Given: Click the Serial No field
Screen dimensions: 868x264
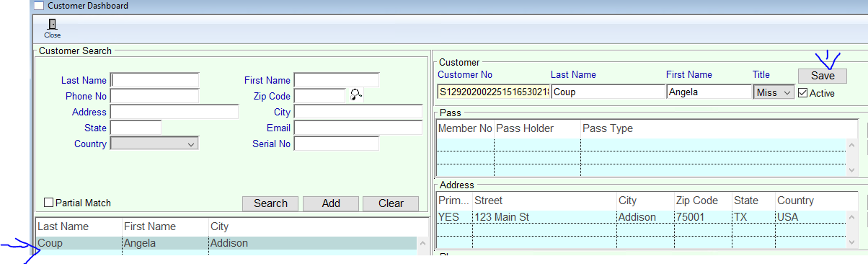Looking at the screenshot, I should (x=336, y=144).
